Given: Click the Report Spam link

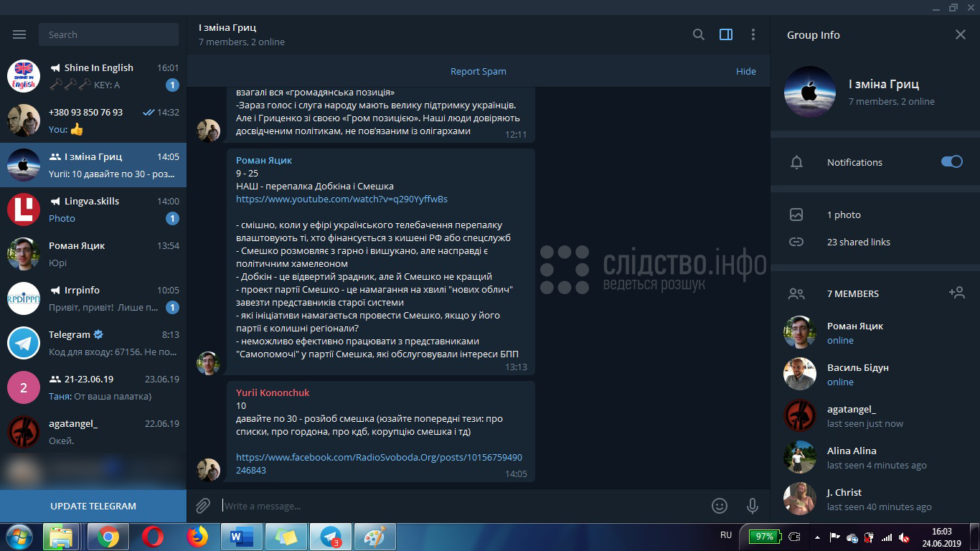Looking at the screenshot, I should (x=479, y=71).
